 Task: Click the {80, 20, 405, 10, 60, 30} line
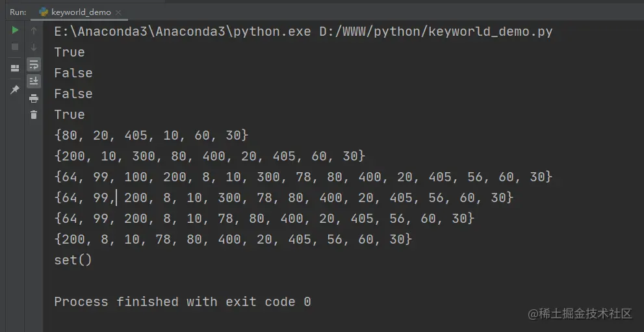pyautogui.click(x=151, y=135)
